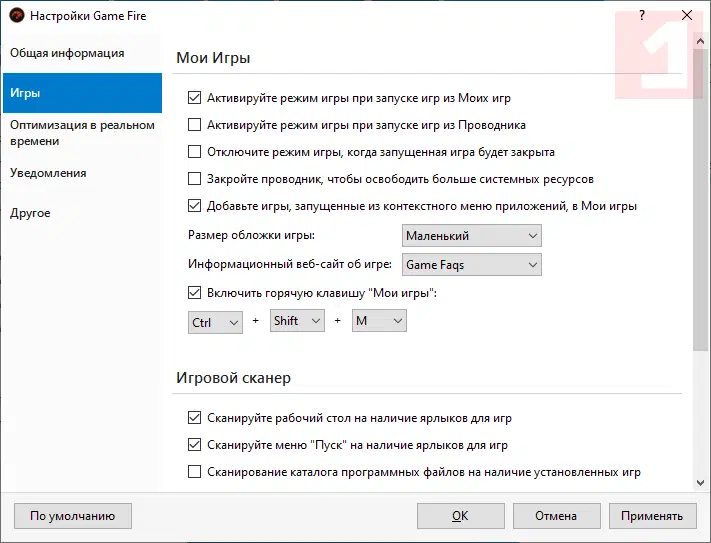The height and width of the screenshot is (543, 711).
Task: Enable game mode when launching from Проводник
Action: point(195,126)
